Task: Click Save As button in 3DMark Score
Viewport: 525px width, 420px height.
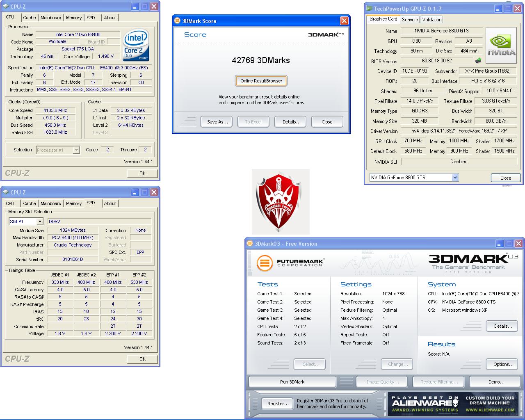Action: (x=217, y=122)
